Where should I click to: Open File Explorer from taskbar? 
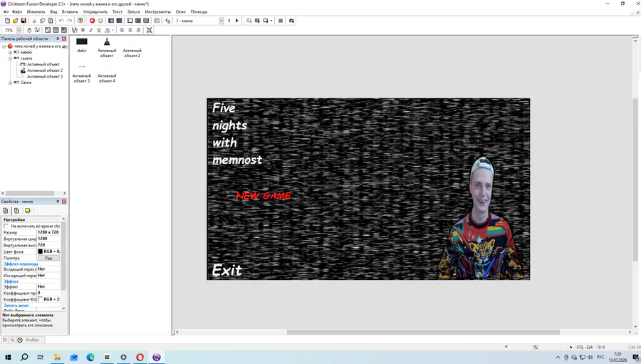click(57, 357)
